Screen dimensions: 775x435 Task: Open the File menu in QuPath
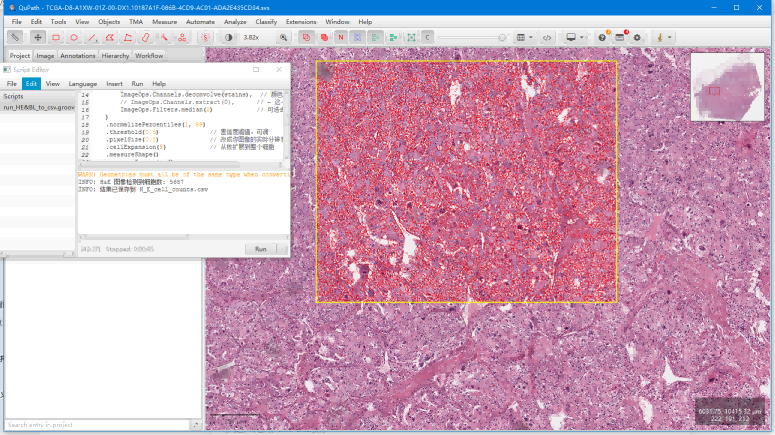(16, 22)
